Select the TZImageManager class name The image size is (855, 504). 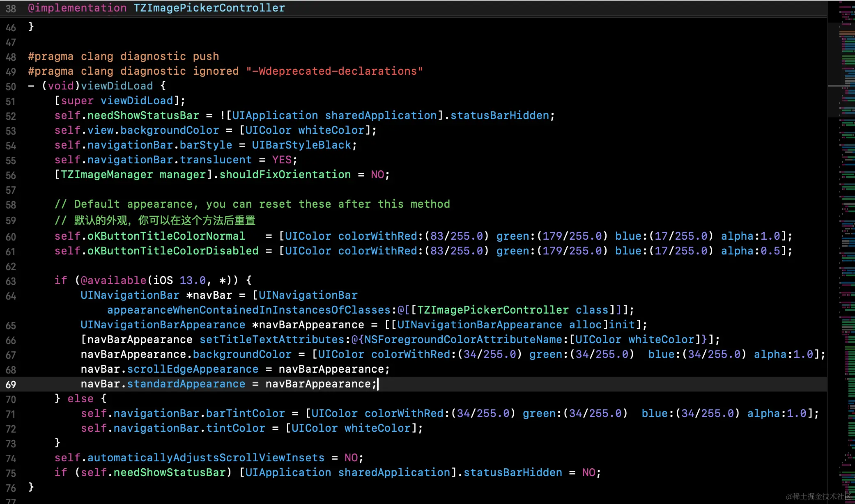[107, 174]
